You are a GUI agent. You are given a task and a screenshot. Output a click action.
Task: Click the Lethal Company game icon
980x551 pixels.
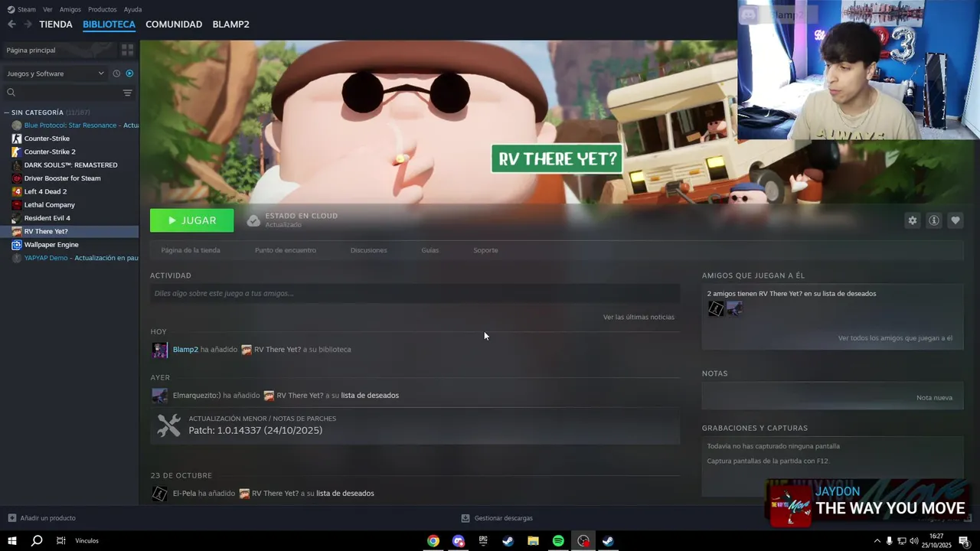point(17,205)
